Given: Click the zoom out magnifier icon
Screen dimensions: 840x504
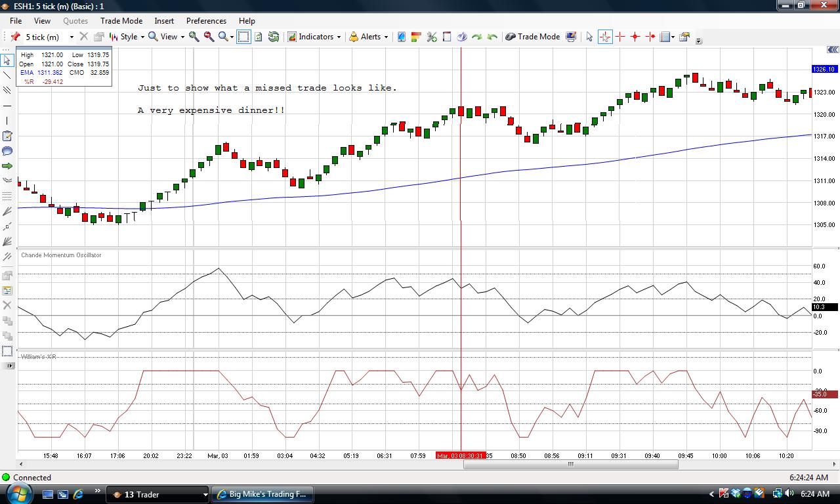Looking at the screenshot, I should [x=209, y=37].
